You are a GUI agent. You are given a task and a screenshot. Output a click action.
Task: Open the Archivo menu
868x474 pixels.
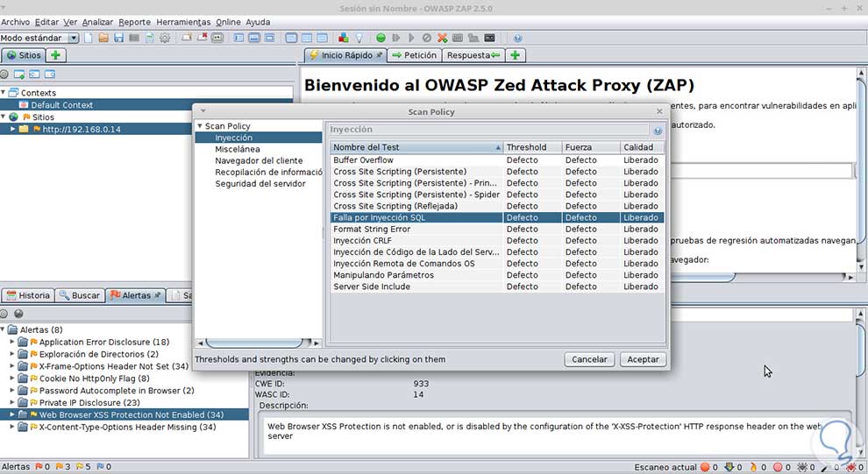coord(16,22)
